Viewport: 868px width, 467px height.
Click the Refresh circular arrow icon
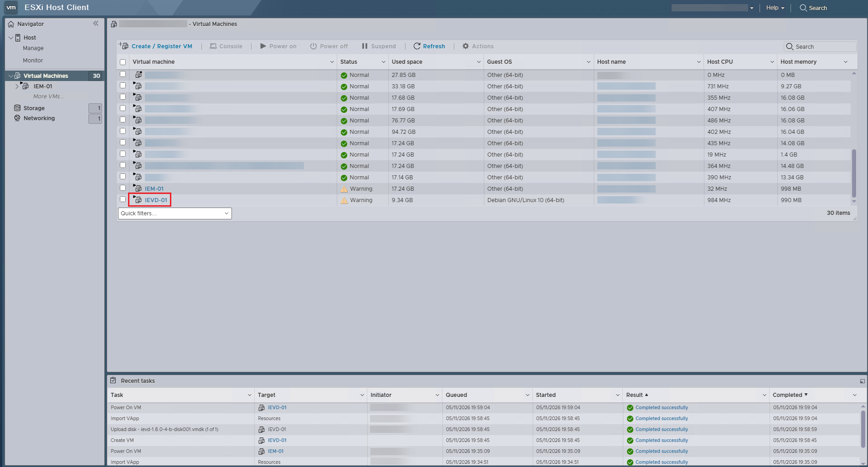[417, 46]
